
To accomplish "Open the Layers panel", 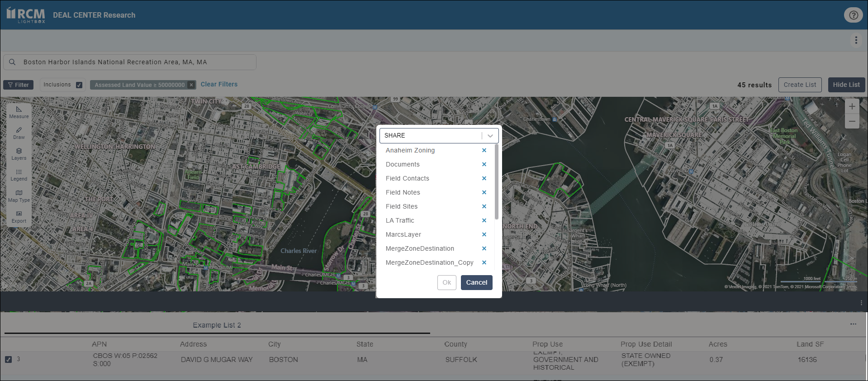I will (19, 154).
